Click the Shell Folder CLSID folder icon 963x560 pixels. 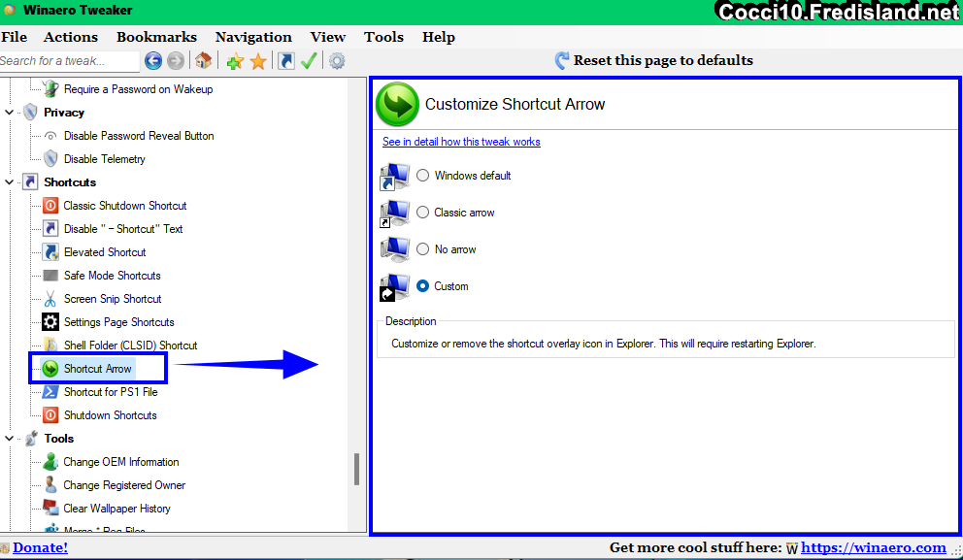pos(50,346)
